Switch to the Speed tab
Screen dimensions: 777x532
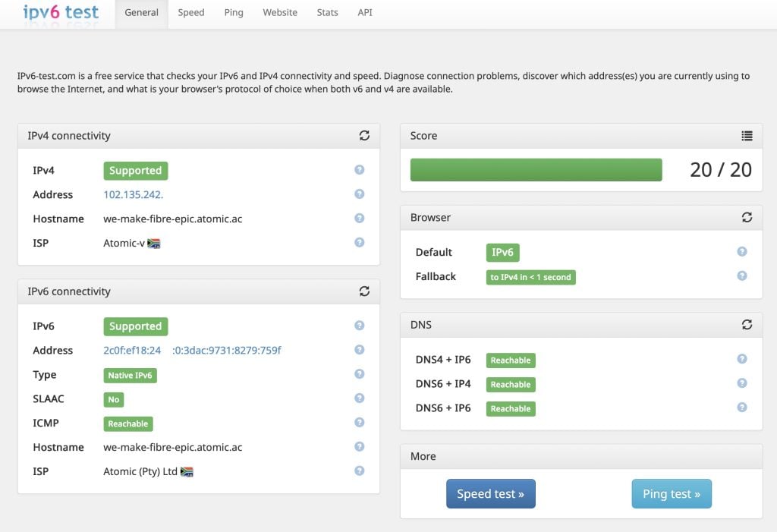coord(190,12)
